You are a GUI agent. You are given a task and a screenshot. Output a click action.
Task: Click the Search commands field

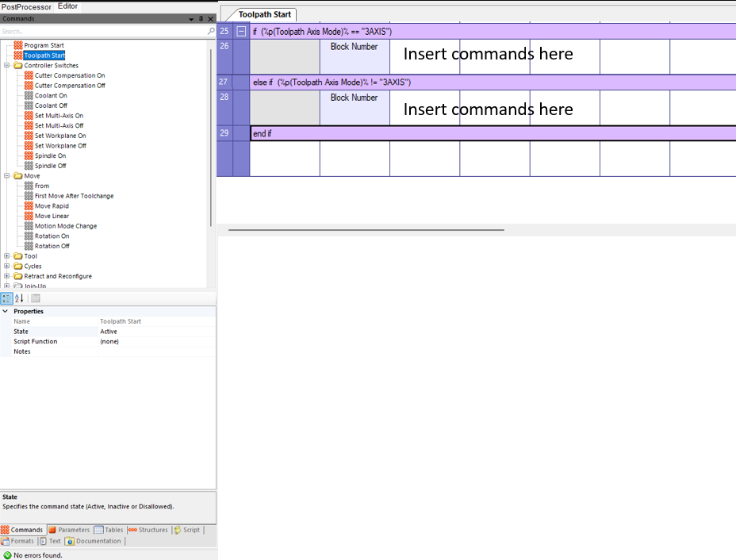pos(95,30)
